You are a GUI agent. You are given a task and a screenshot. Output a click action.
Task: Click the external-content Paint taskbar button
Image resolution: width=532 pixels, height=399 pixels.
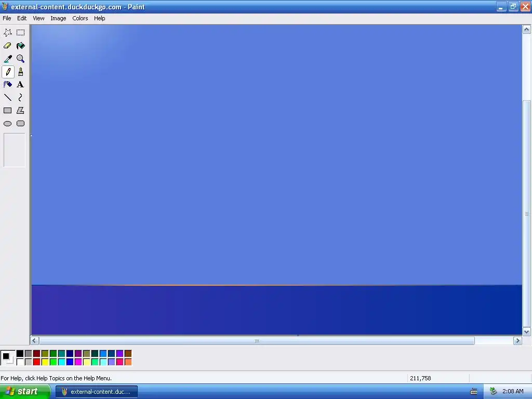click(x=97, y=392)
